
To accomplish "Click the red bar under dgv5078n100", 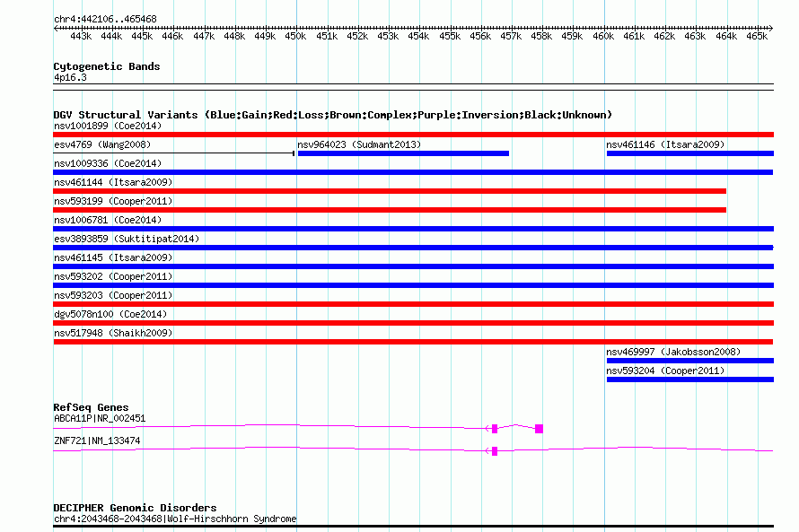I will (x=413, y=323).
